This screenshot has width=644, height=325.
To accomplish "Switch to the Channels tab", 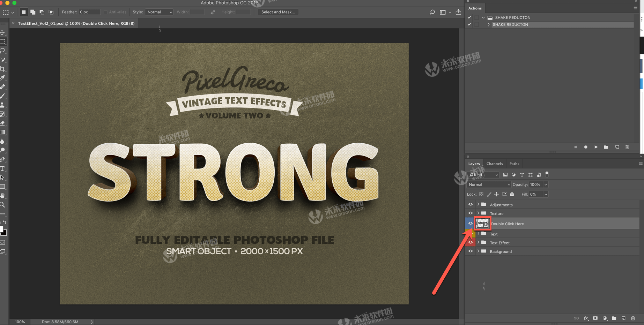I will tap(495, 164).
